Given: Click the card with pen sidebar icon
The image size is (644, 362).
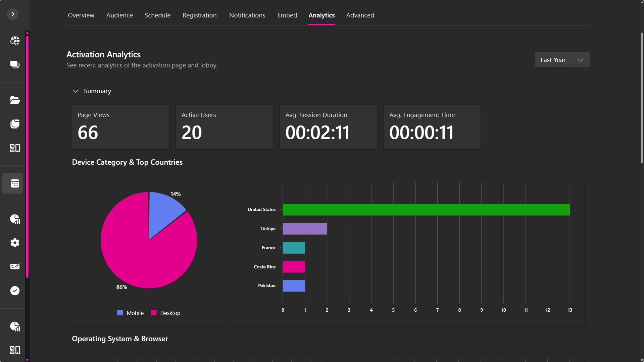Looking at the screenshot, I should 15,266.
